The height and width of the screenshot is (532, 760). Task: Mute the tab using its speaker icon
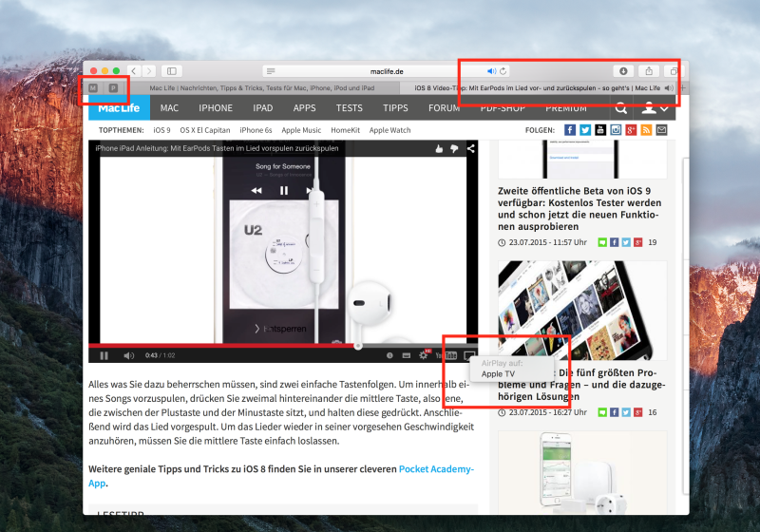tap(669, 87)
